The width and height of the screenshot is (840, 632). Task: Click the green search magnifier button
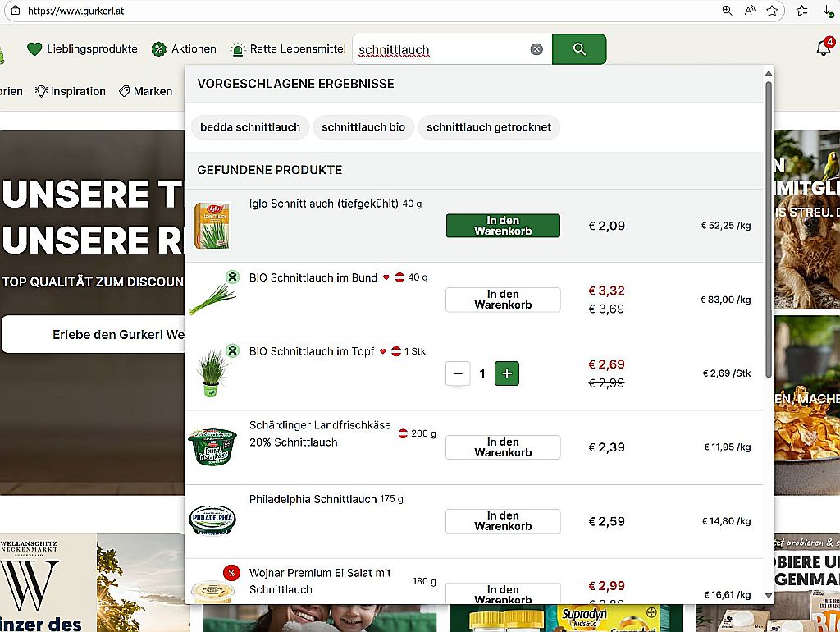click(578, 49)
